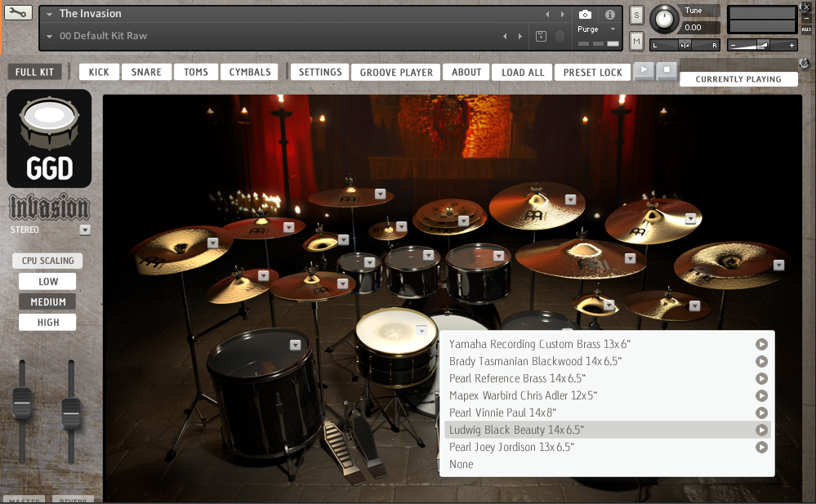The image size is (816, 504).
Task: Choose Pearl Joey Jordison 13x6.5" snare
Action: tap(607, 448)
